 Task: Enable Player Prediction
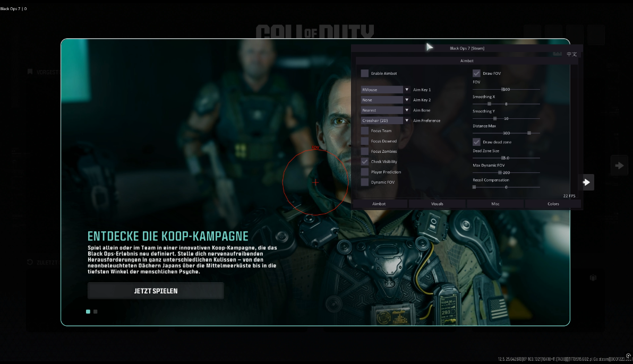click(x=365, y=171)
